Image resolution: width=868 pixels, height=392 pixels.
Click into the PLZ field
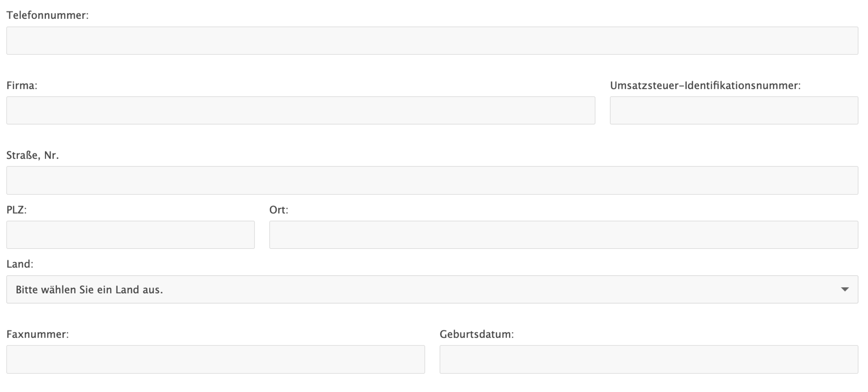pyautogui.click(x=130, y=235)
